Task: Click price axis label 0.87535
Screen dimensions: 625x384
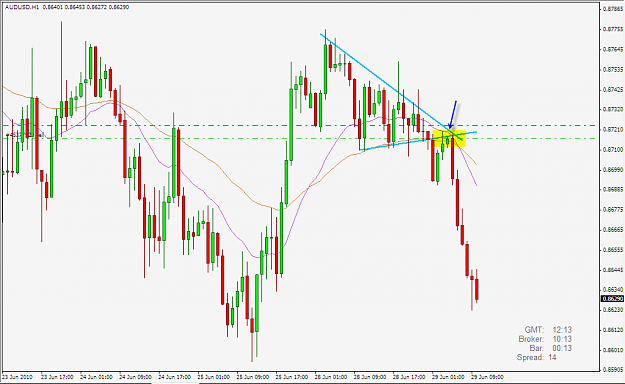Action: pos(613,69)
